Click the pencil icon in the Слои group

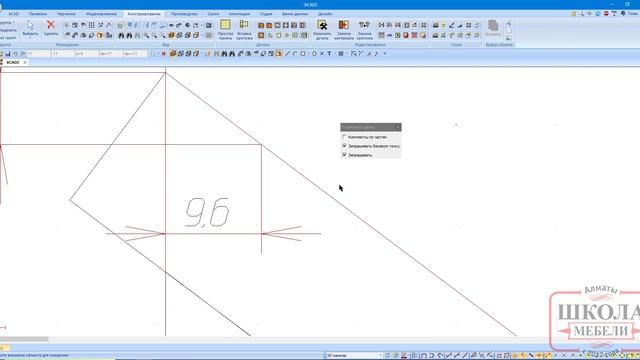(452, 25)
